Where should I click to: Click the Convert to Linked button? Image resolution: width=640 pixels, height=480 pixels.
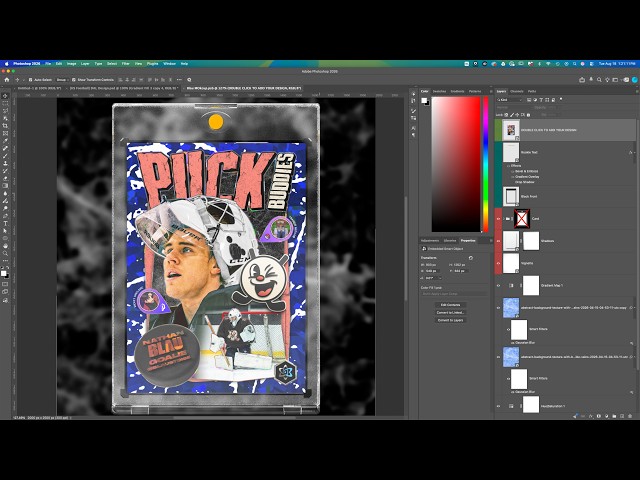pyautogui.click(x=450, y=313)
